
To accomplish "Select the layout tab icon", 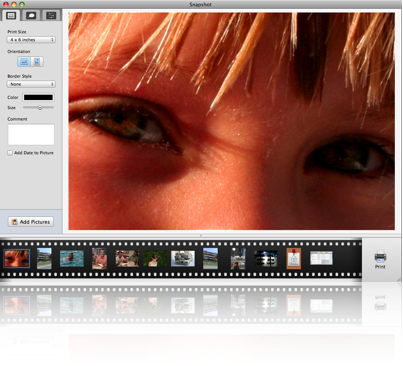I will tap(11, 15).
